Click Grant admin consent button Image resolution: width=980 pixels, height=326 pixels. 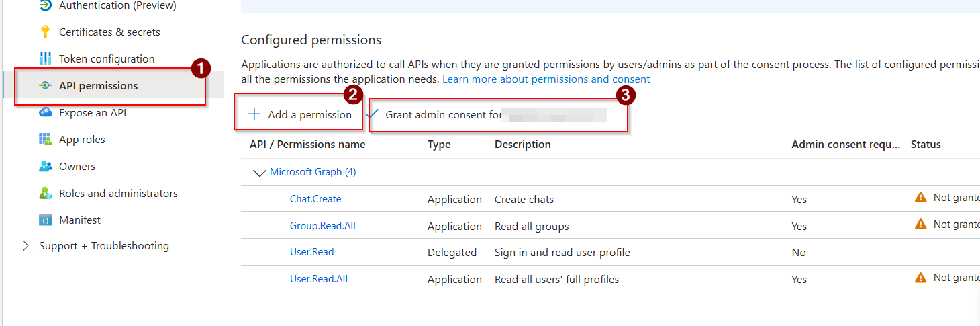(x=443, y=115)
